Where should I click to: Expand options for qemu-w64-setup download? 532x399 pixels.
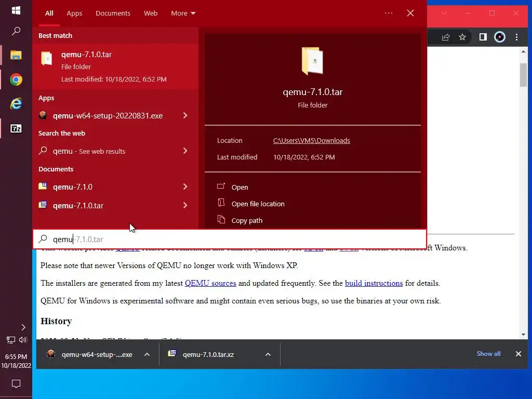[147, 354]
